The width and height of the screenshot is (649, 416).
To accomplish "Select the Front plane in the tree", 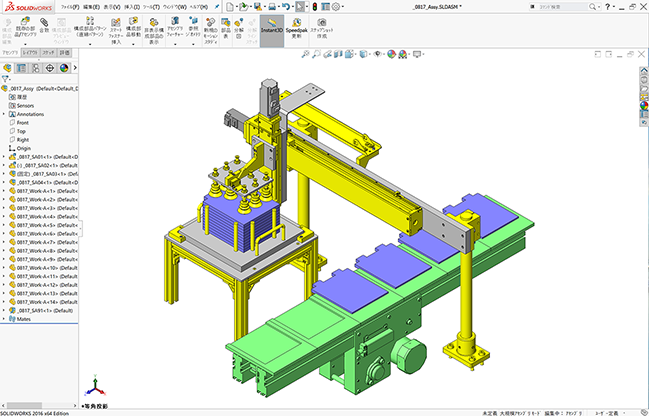I will pos(23,122).
